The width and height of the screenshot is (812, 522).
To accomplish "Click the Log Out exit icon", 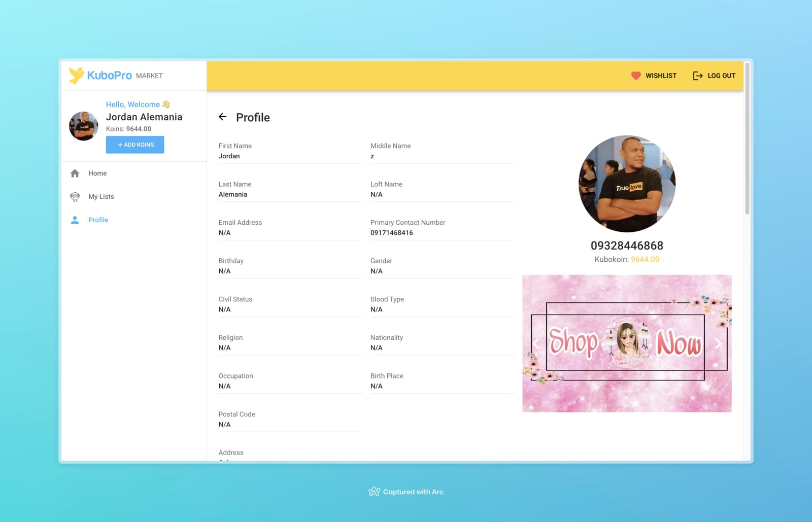I will (698, 75).
